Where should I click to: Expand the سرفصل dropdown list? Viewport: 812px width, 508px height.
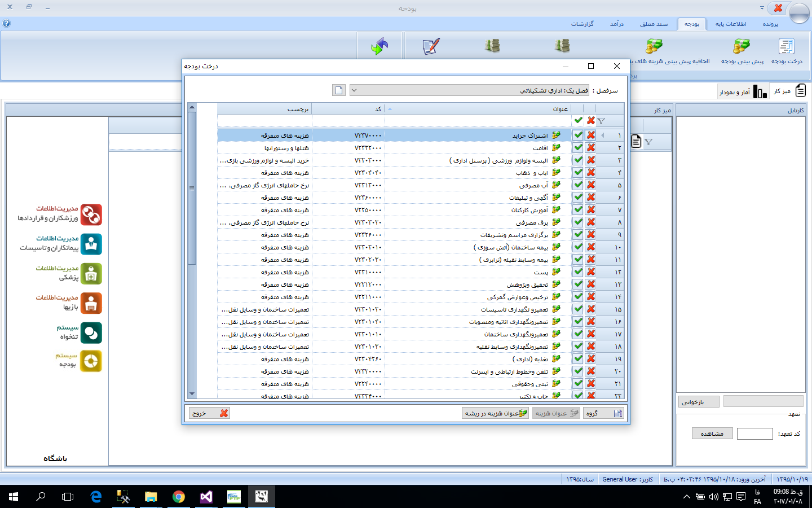pos(354,90)
